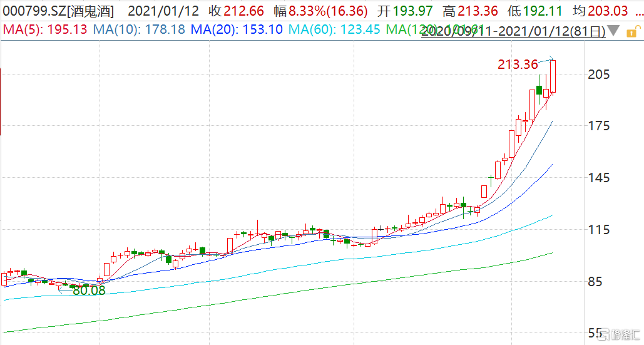Click the opening price 193.97
Image resolution: width=644 pixels, height=345 pixels.
413,11
